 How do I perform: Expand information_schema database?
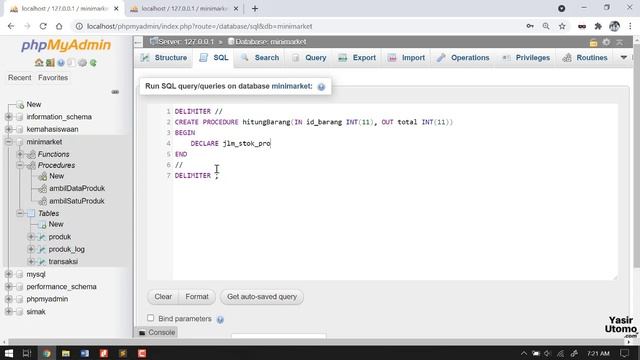pos(9,117)
